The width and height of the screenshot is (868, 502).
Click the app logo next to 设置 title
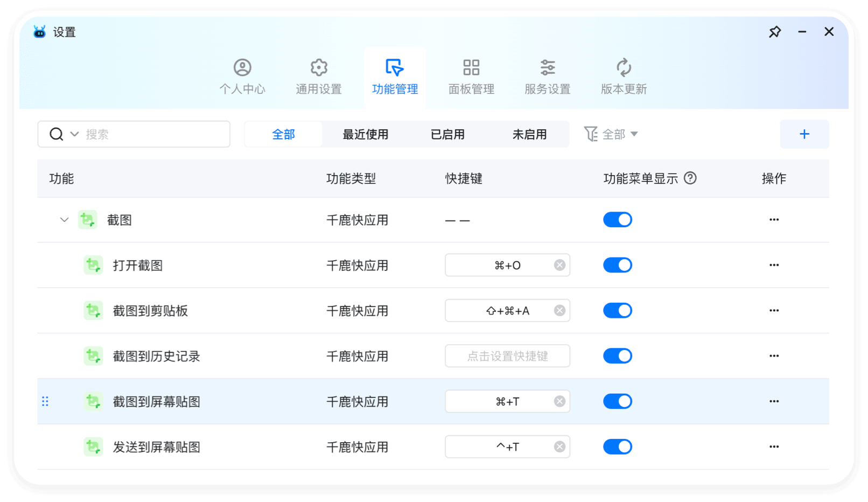pos(39,32)
